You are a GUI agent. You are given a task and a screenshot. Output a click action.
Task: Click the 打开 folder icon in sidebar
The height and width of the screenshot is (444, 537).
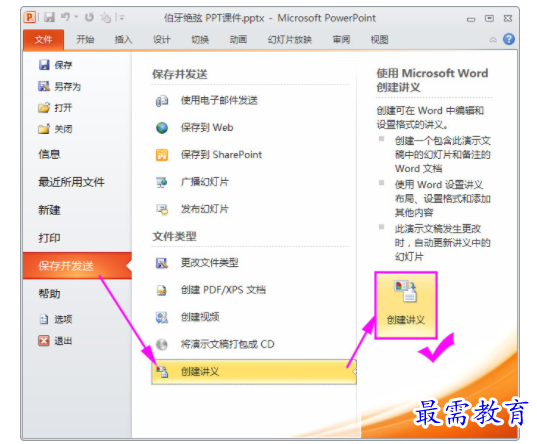(x=44, y=108)
